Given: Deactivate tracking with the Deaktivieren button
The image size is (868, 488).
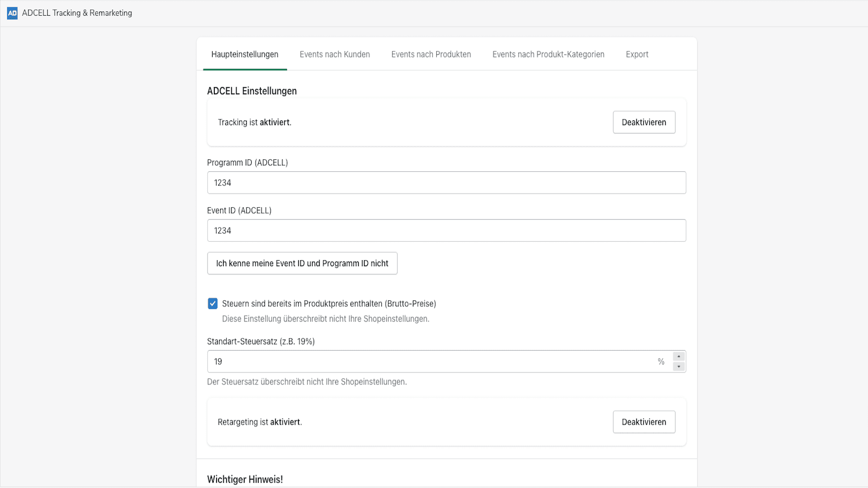Looking at the screenshot, I should pos(643,123).
